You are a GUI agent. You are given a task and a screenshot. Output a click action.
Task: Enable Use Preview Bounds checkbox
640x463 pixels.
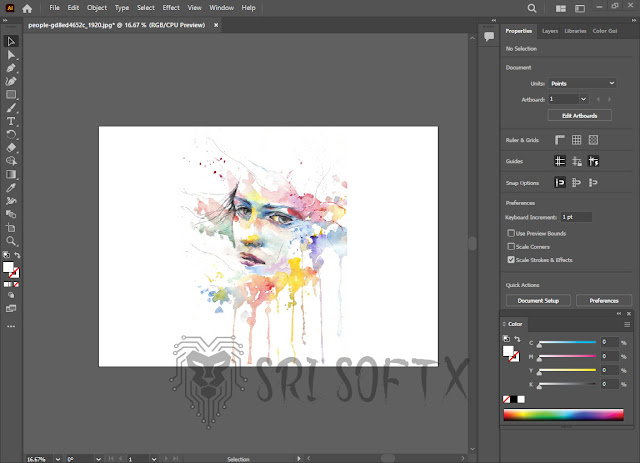(511, 233)
